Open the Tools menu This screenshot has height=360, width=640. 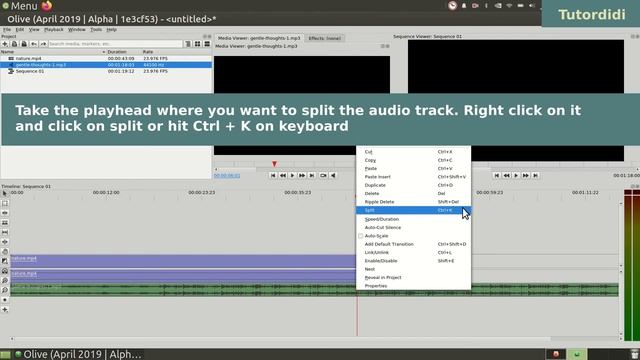click(x=96, y=30)
